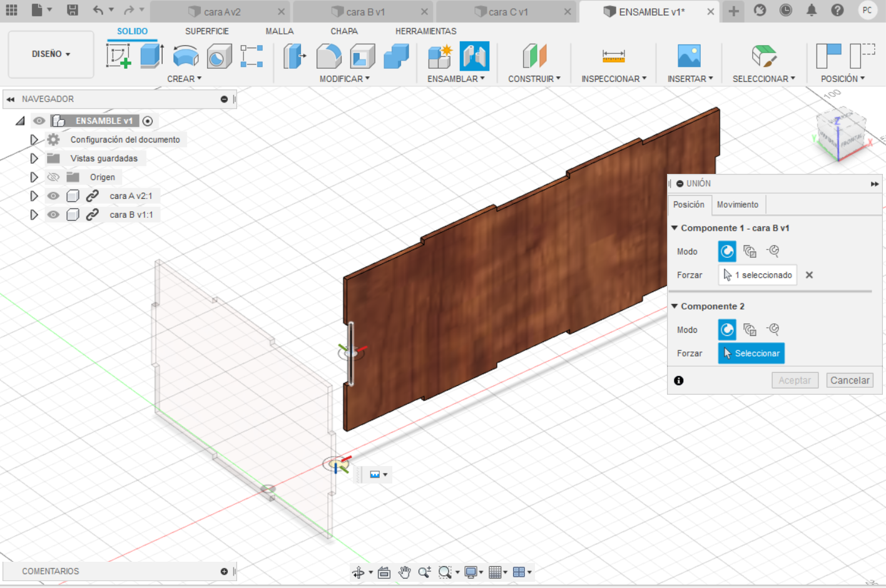The image size is (886, 588).
Task: Expand the COMENTARIOS panel with plus icon
Action: [x=224, y=571]
